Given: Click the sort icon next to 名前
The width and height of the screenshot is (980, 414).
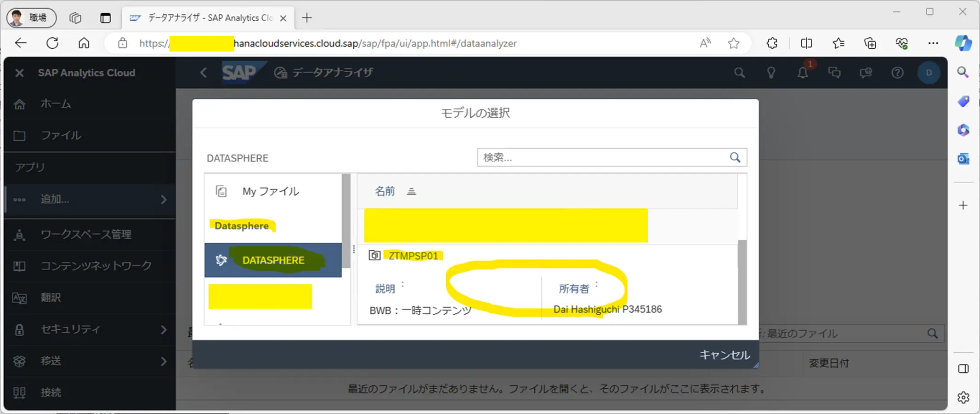Looking at the screenshot, I should pos(411,191).
